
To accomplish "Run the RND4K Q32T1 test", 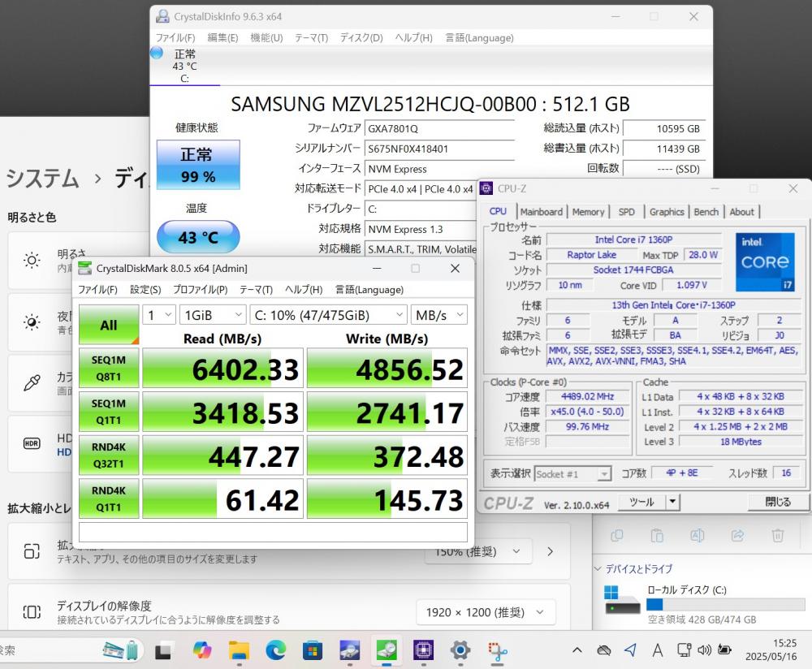I will [x=109, y=455].
